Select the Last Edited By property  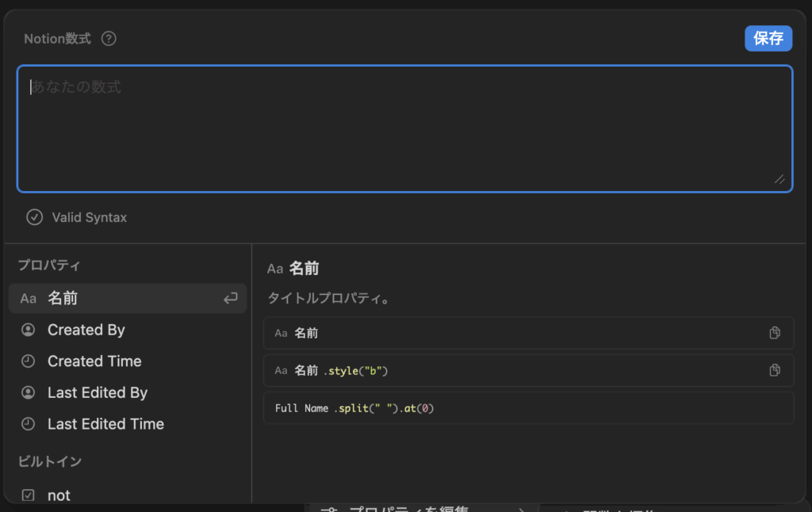[128, 392]
